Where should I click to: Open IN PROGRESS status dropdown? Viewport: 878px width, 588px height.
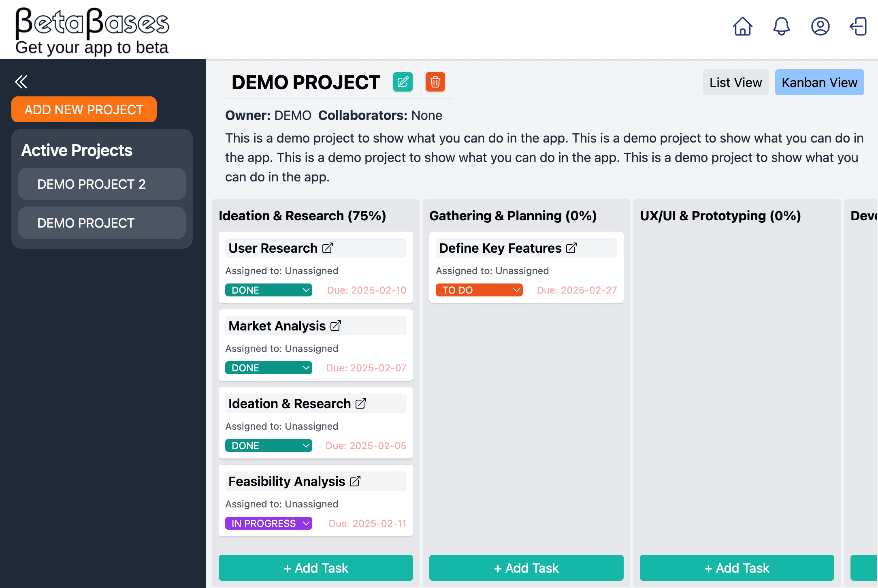[269, 523]
